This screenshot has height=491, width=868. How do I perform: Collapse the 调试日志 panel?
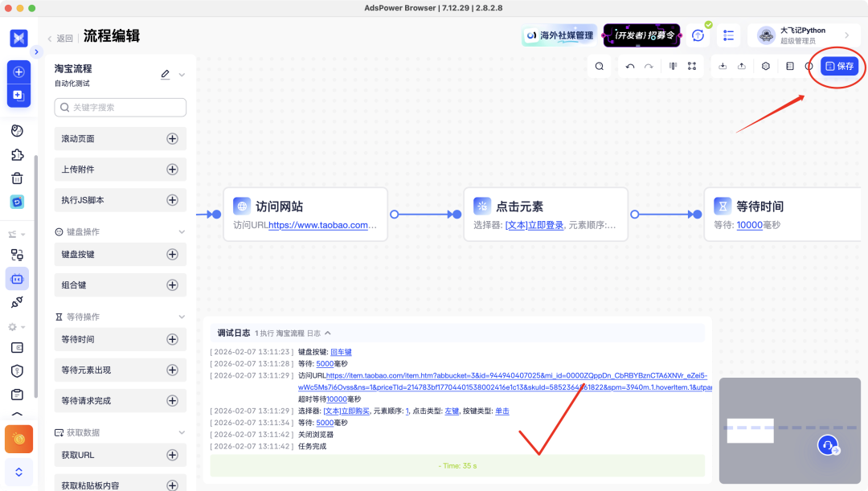(x=328, y=333)
